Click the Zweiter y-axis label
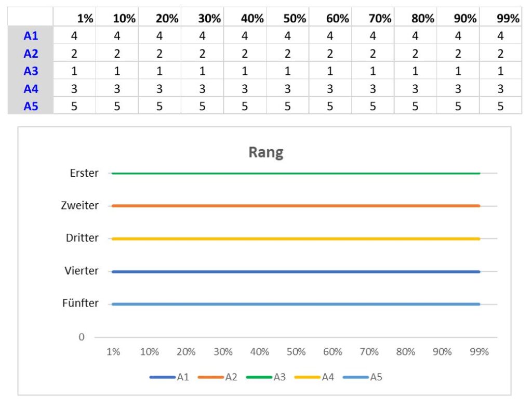Screen dimensions: 532x409 coord(79,205)
